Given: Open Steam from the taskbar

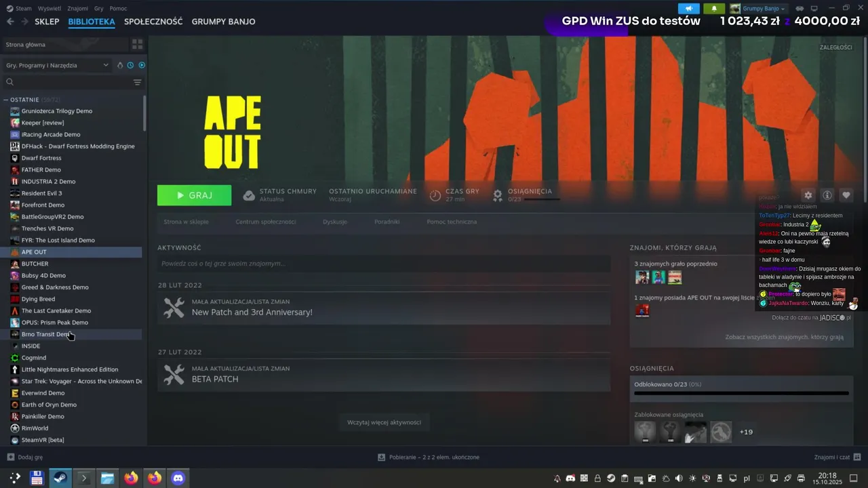Looking at the screenshot, I should point(60,478).
